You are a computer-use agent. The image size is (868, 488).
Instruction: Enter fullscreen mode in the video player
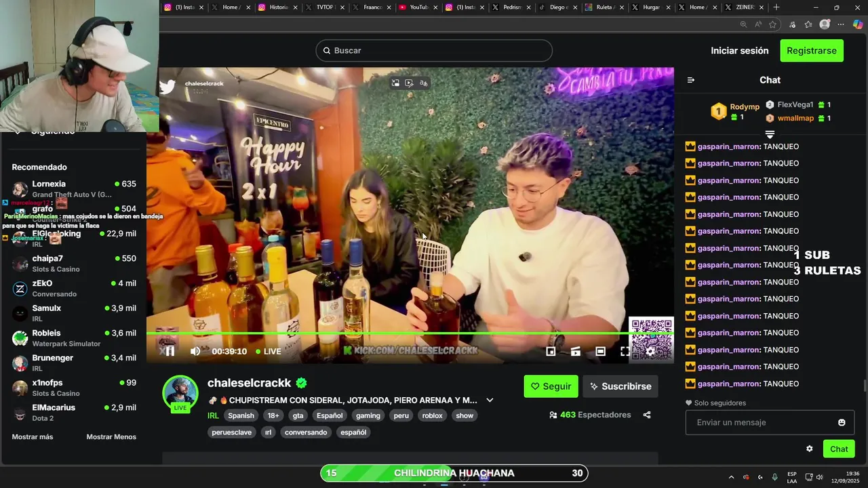pos(625,351)
